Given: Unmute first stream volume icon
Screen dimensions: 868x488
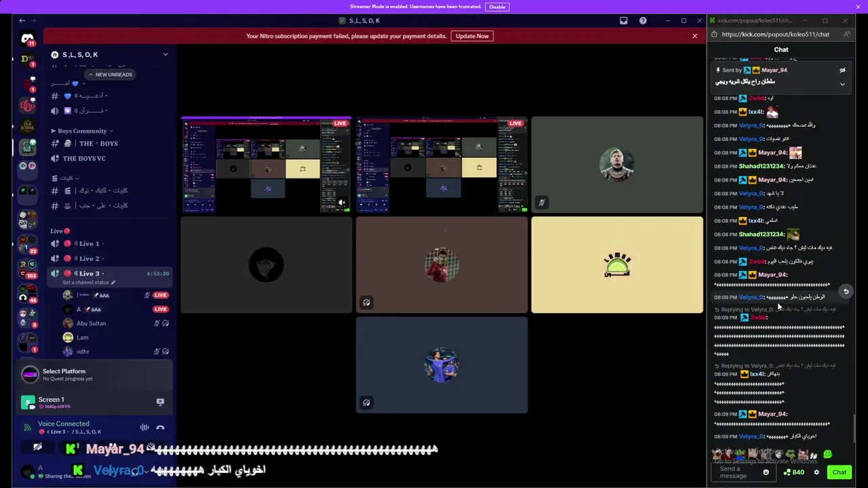Looking at the screenshot, I should pos(342,203).
